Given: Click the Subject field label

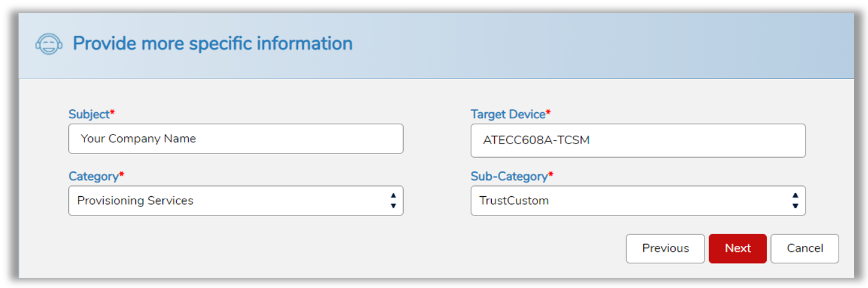Looking at the screenshot, I should coord(89,114).
